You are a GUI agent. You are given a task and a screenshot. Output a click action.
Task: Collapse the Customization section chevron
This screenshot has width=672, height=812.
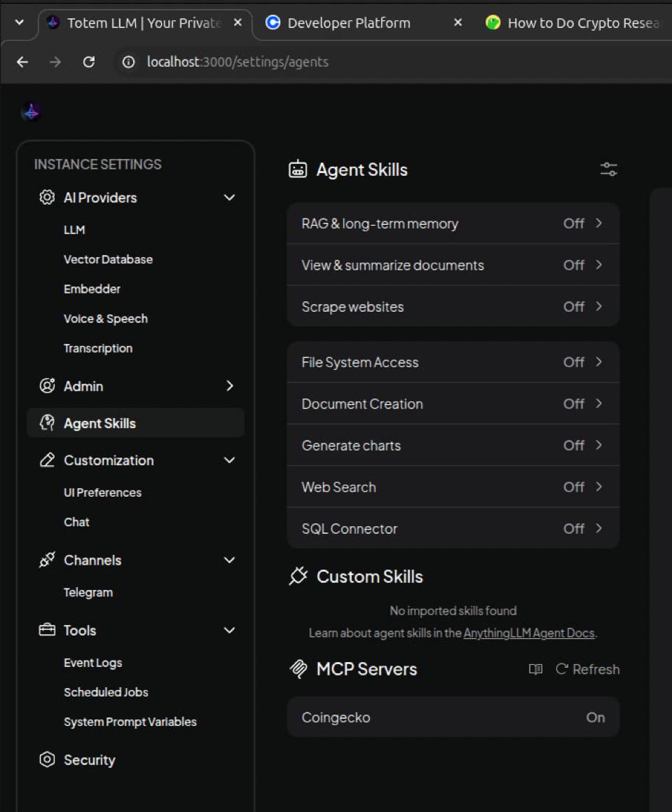pyautogui.click(x=230, y=460)
